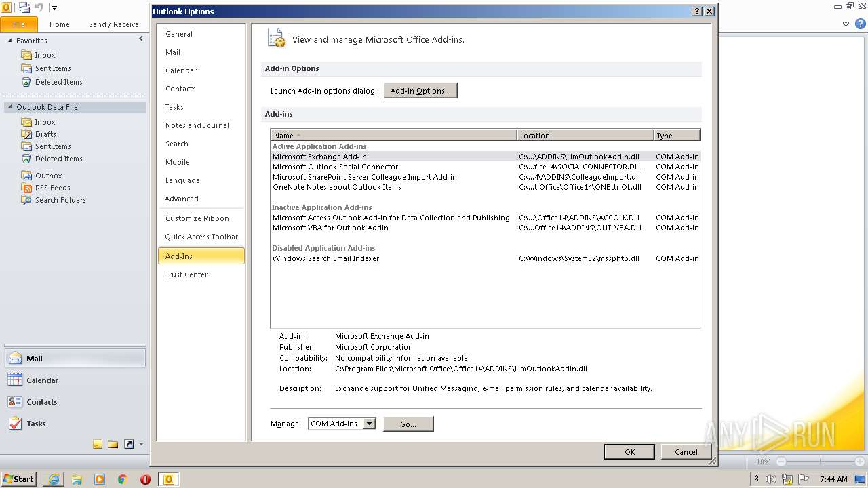The width and height of the screenshot is (868, 488).
Task: Open the Customize Quick Access Toolbar dropdown arrow
Action: click(54, 8)
